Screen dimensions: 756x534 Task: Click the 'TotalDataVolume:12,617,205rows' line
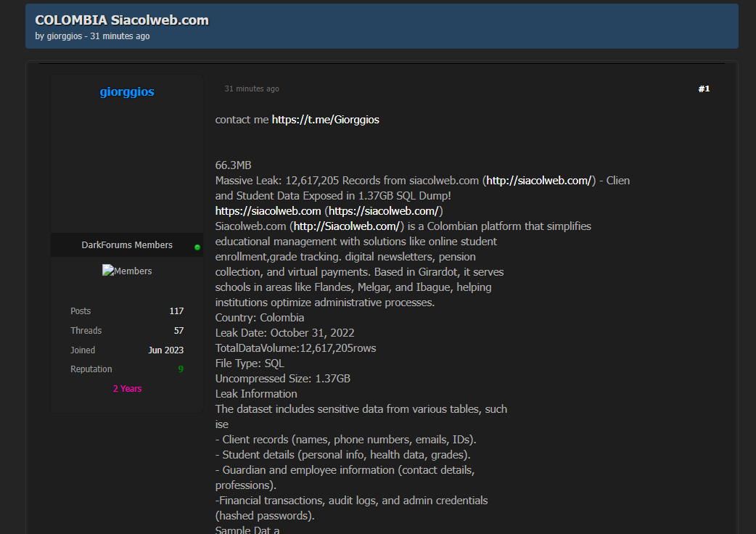295,348
